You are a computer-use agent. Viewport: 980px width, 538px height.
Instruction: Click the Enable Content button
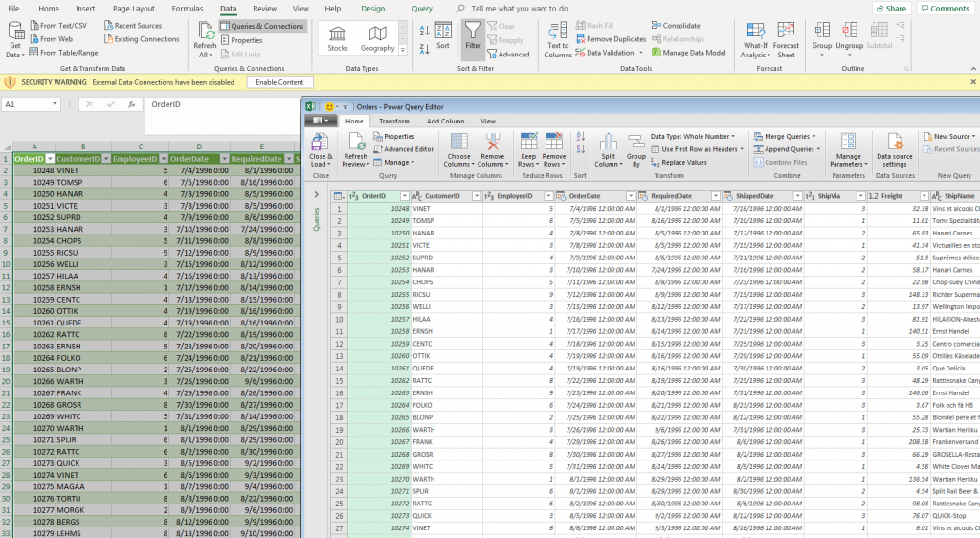click(x=279, y=82)
